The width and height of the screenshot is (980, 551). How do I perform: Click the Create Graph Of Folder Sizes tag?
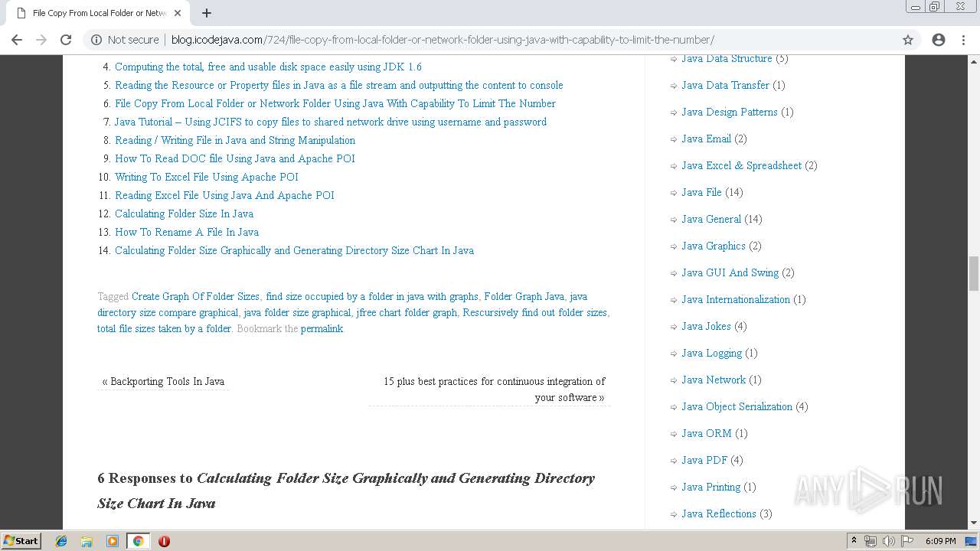click(x=195, y=297)
